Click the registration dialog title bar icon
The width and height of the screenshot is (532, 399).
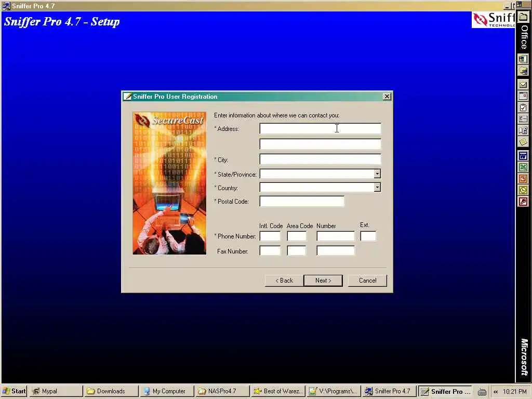coord(127,97)
